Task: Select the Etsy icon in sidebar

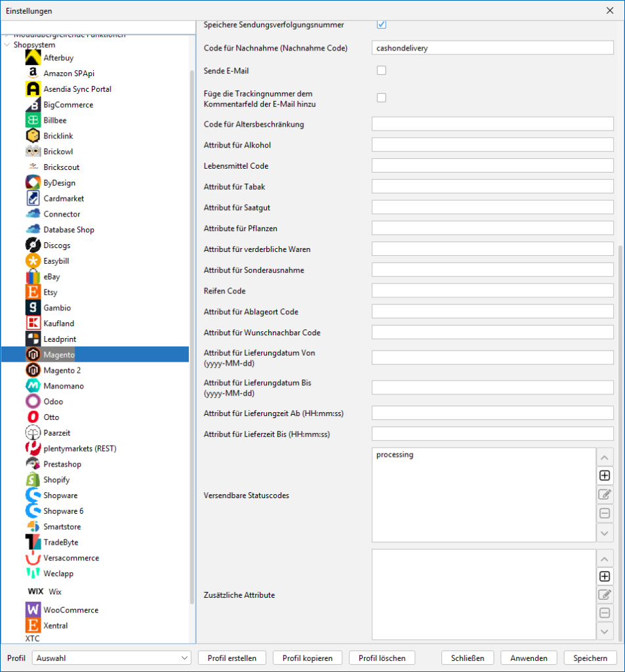Action: pyautogui.click(x=33, y=292)
